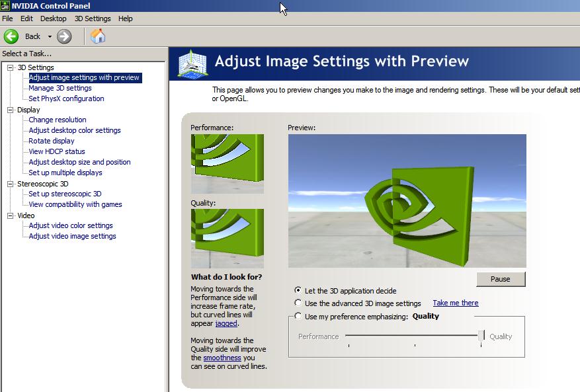Image resolution: width=580 pixels, height=392 pixels.
Task: Open the 3D Settings menu
Action: pos(91,19)
